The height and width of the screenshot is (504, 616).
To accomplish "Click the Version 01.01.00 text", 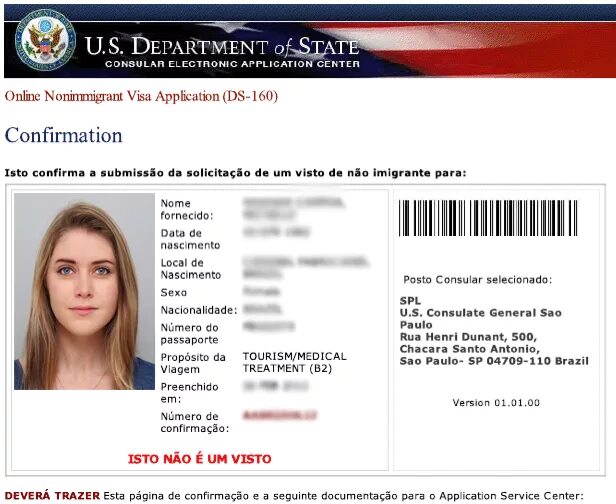I will click(496, 403).
